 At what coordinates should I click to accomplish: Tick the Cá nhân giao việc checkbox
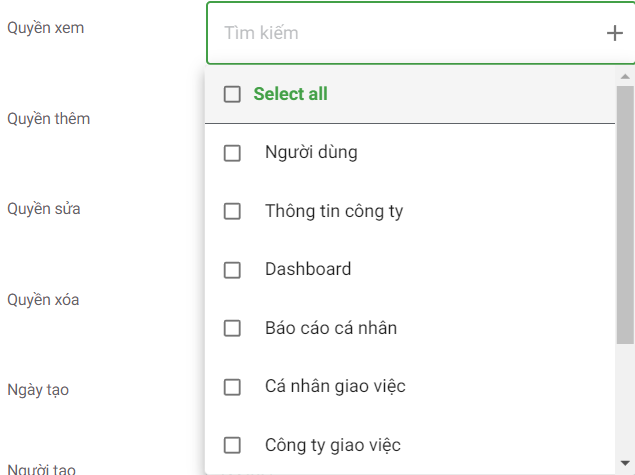233,387
